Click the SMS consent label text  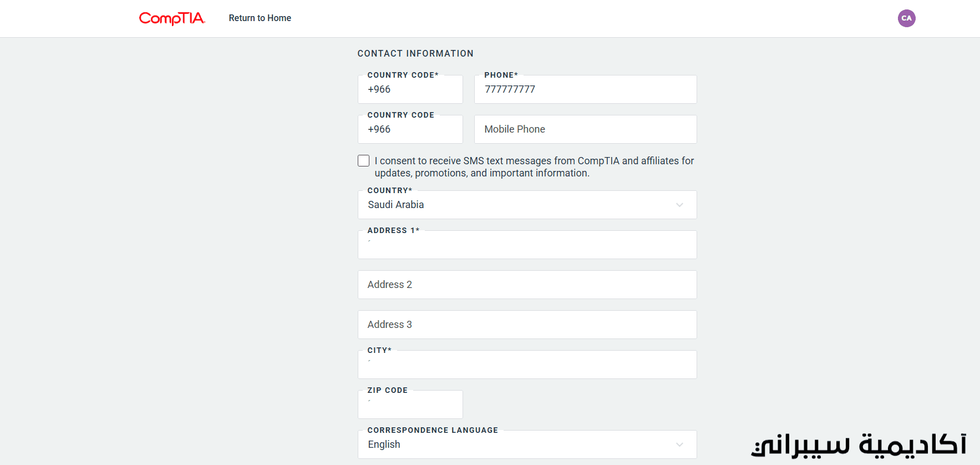534,167
